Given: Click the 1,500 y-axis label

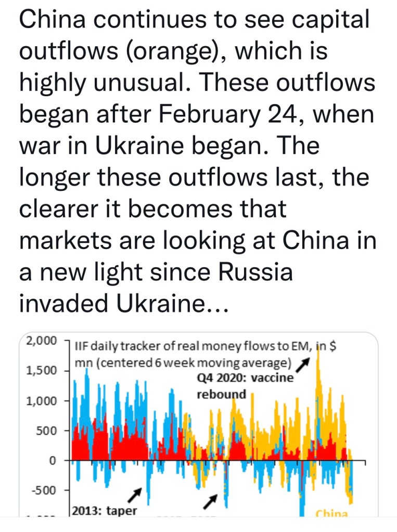Looking at the screenshot, I should (40, 371).
